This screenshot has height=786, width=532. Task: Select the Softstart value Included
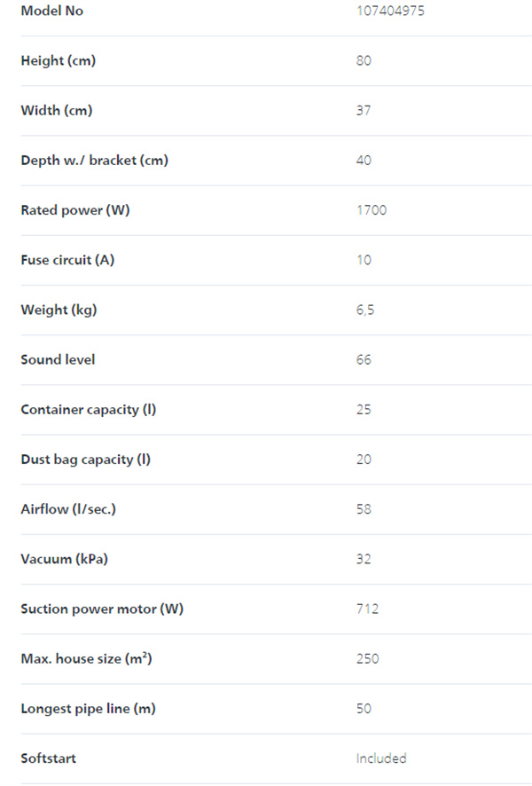(x=381, y=758)
